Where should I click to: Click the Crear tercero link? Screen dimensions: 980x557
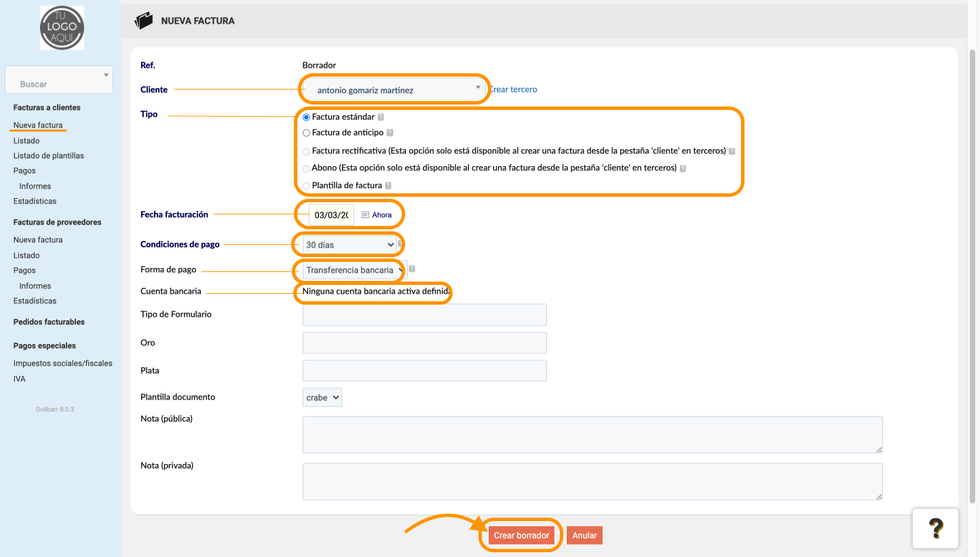513,89
